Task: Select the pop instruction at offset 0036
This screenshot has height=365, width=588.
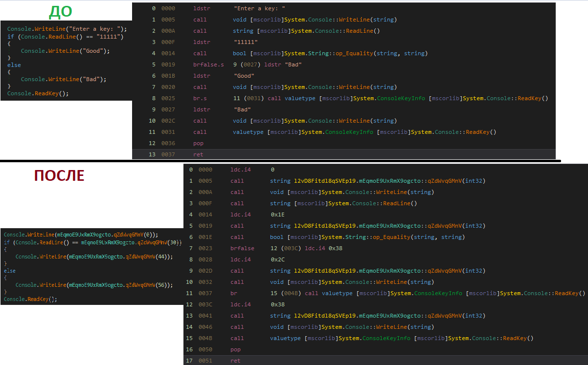Action: 198,143
